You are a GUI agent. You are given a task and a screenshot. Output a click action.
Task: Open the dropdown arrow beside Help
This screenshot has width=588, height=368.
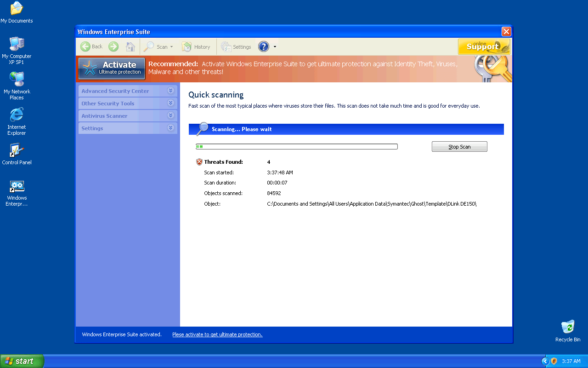click(275, 46)
